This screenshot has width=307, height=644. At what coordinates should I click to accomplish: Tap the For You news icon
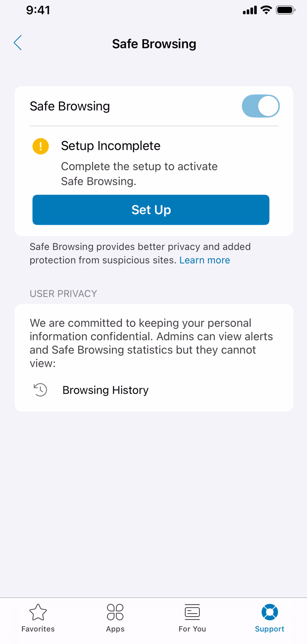coord(192,612)
